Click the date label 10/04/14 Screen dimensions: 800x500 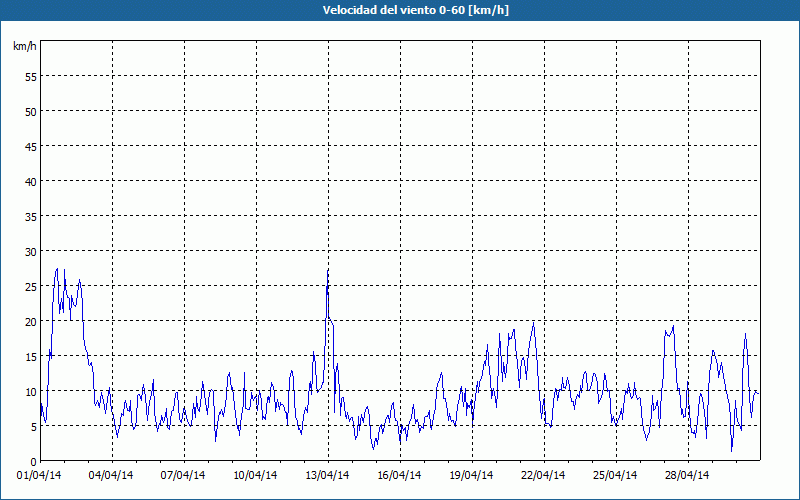click(x=255, y=475)
